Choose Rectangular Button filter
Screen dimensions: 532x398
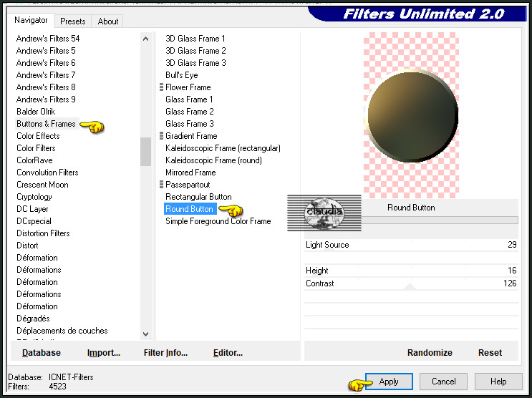(198, 197)
